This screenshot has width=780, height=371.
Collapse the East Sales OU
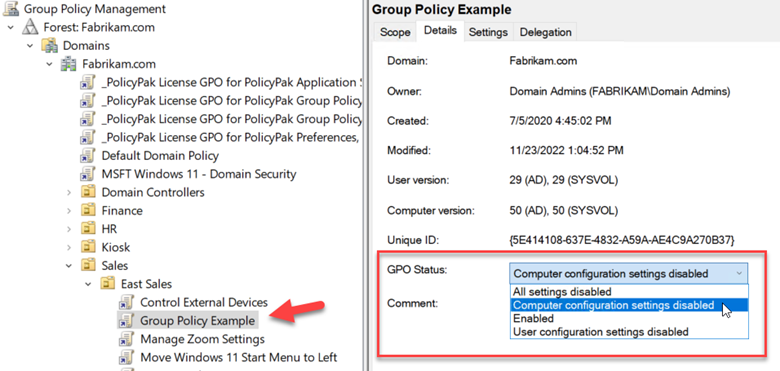(x=89, y=284)
